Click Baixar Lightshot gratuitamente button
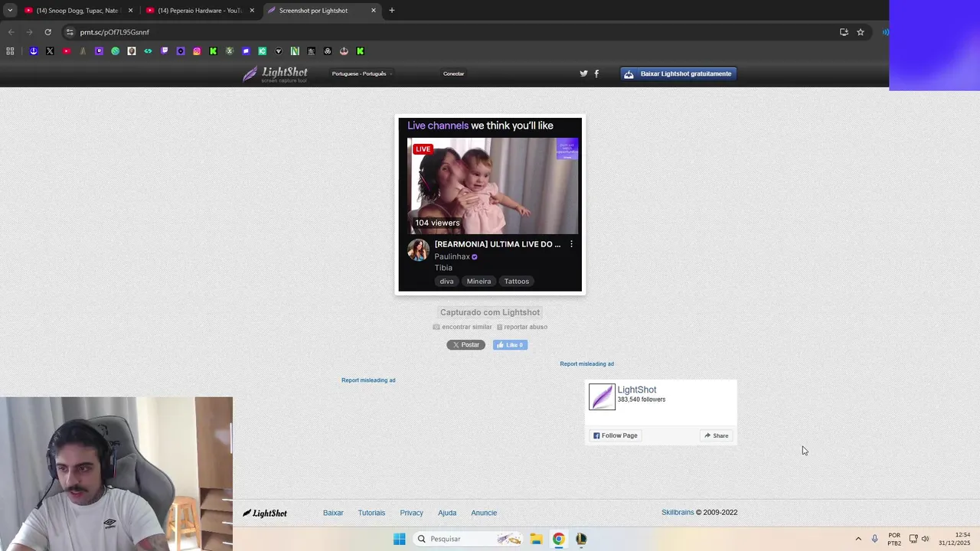Screen dimensions: 980x551 click(678, 73)
